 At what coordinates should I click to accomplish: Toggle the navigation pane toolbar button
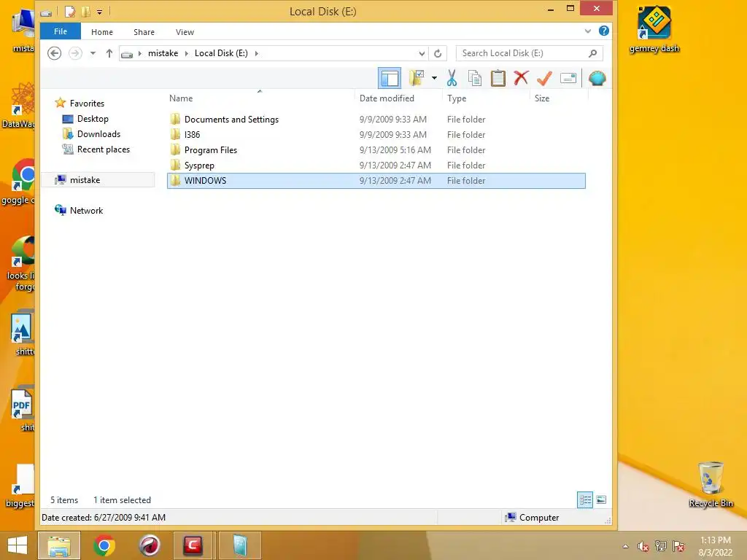click(390, 78)
